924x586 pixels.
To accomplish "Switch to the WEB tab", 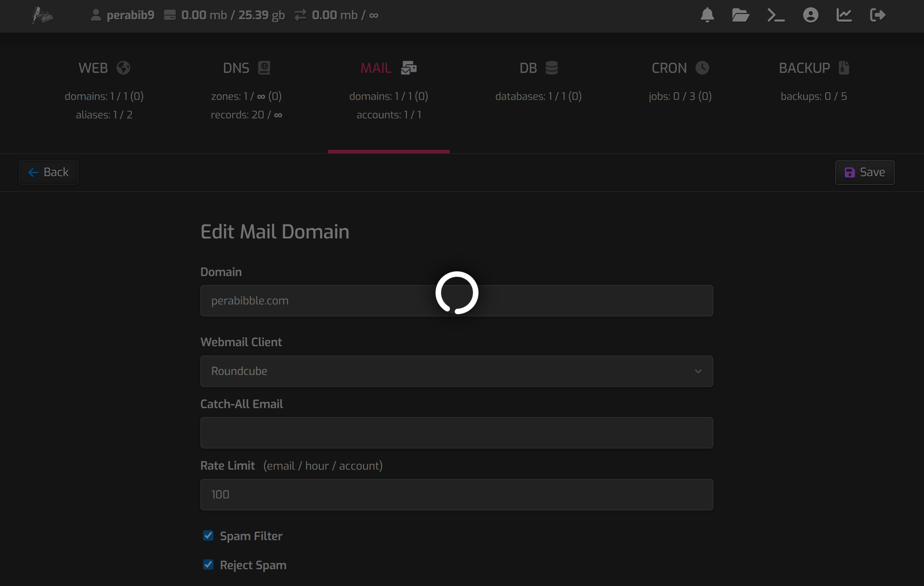I will (104, 68).
